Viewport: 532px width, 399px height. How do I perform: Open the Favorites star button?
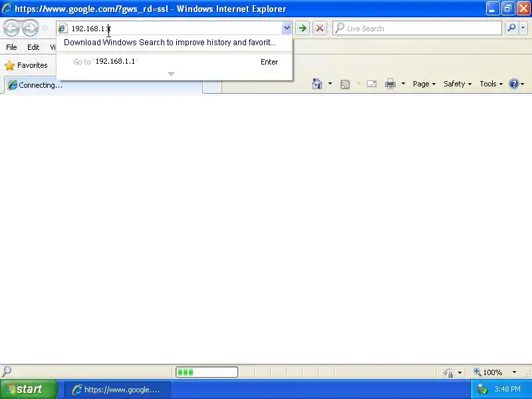pos(26,65)
